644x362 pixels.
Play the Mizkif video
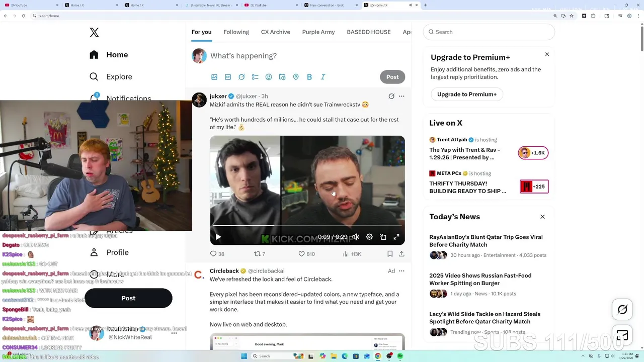(218, 237)
